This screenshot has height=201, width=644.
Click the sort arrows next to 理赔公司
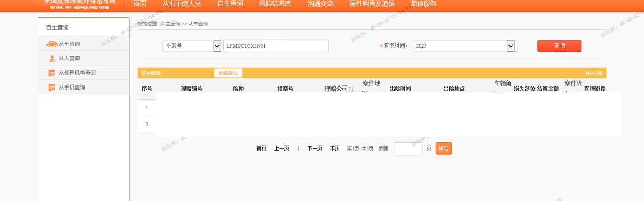point(350,89)
